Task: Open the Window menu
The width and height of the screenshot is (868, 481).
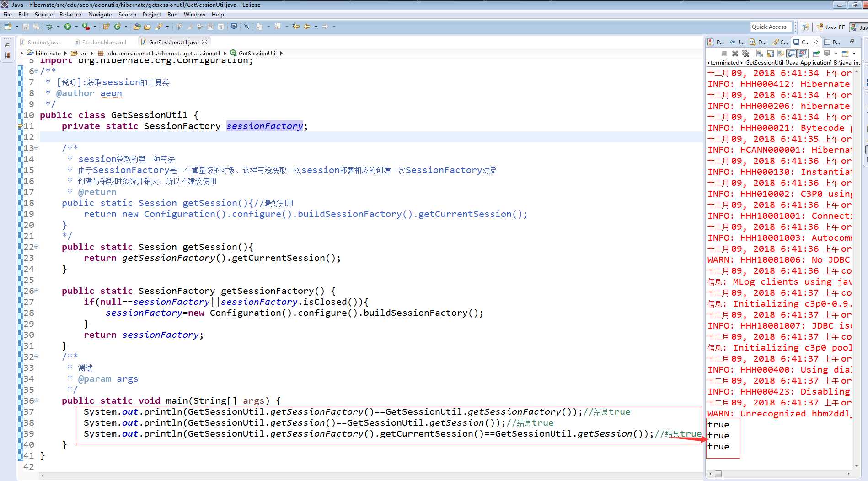Action: pyautogui.click(x=194, y=14)
